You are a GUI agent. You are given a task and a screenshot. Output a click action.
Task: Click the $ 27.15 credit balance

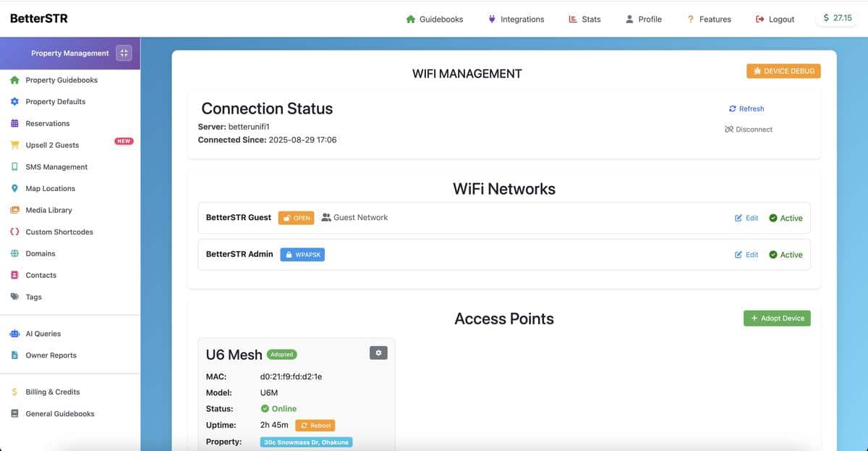[x=838, y=18]
